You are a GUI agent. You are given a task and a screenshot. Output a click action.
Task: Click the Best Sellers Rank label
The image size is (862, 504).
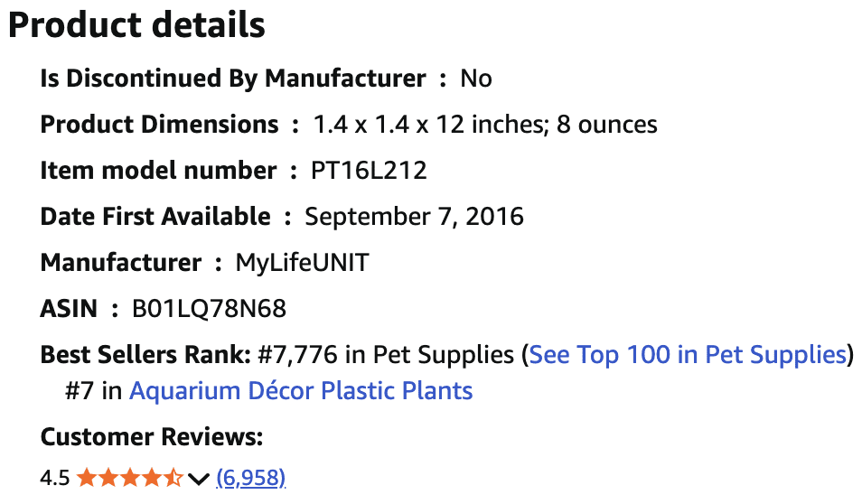(x=145, y=354)
